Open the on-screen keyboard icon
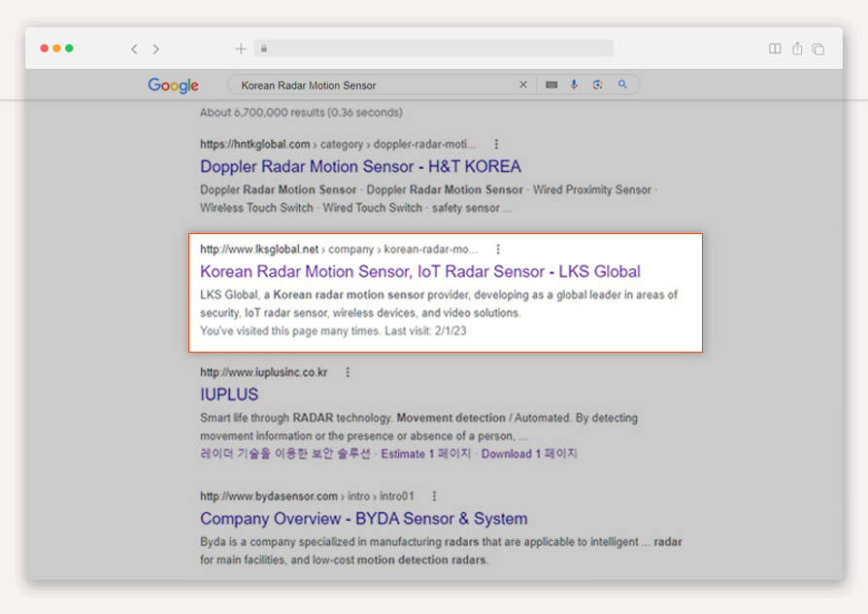The width and height of the screenshot is (868, 614). [551, 85]
